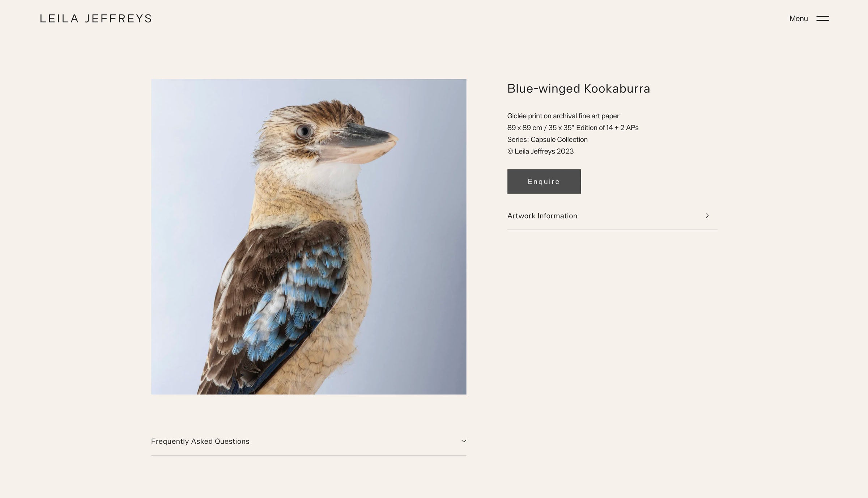The image size is (868, 498).
Task: Click the © Leila Jeffreys 2023 copyright line
Action: (540, 151)
